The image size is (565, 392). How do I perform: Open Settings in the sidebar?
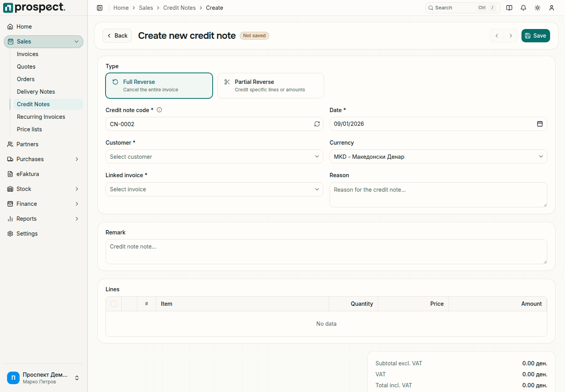click(44, 234)
